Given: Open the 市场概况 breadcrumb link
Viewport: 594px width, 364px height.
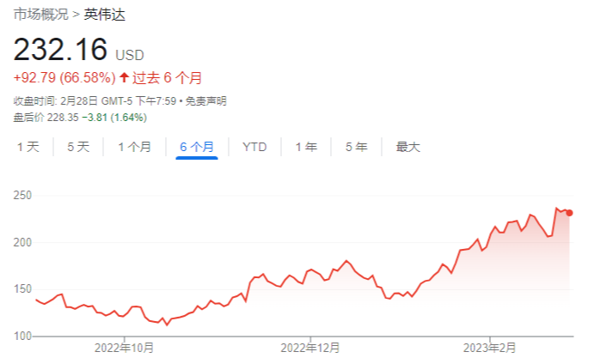Looking at the screenshot, I should [x=41, y=15].
